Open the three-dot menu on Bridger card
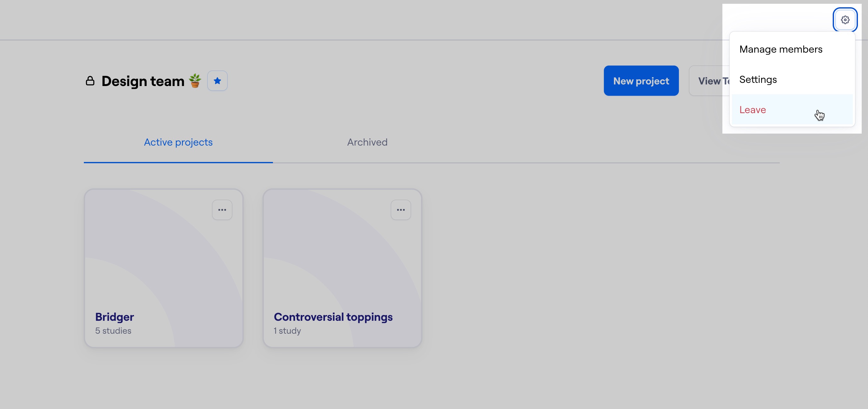 (222, 210)
